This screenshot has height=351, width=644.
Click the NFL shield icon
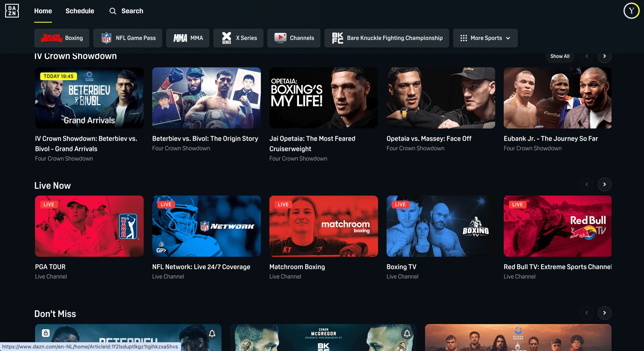tap(106, 38)
